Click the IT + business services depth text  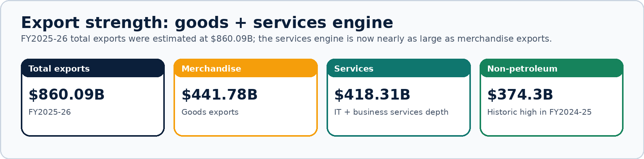pyautogui.click(x=391, y=112)
